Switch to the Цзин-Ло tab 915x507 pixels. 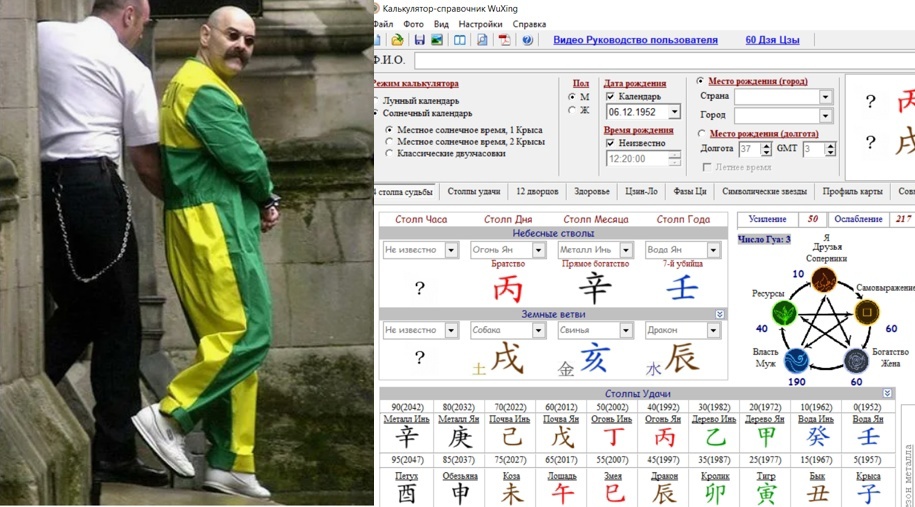(x=641, y=191)
